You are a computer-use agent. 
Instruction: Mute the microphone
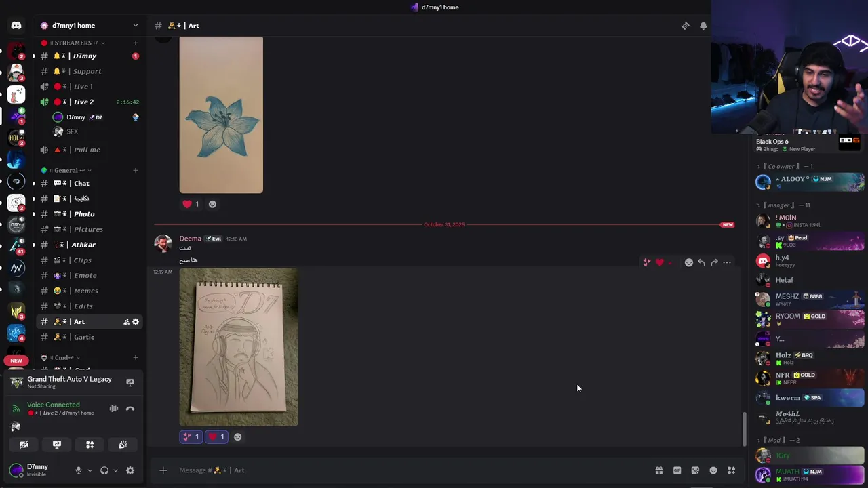click(79, 470)
